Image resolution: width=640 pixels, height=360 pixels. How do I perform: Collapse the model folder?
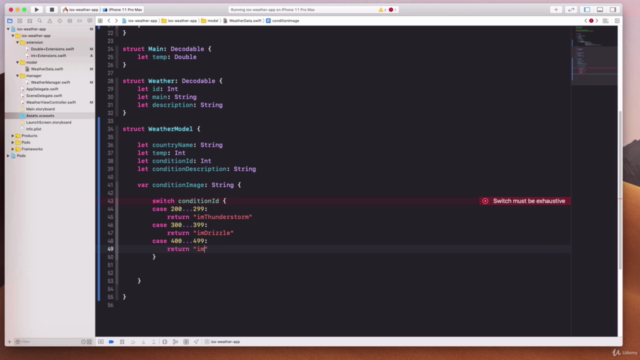[18, 62]
